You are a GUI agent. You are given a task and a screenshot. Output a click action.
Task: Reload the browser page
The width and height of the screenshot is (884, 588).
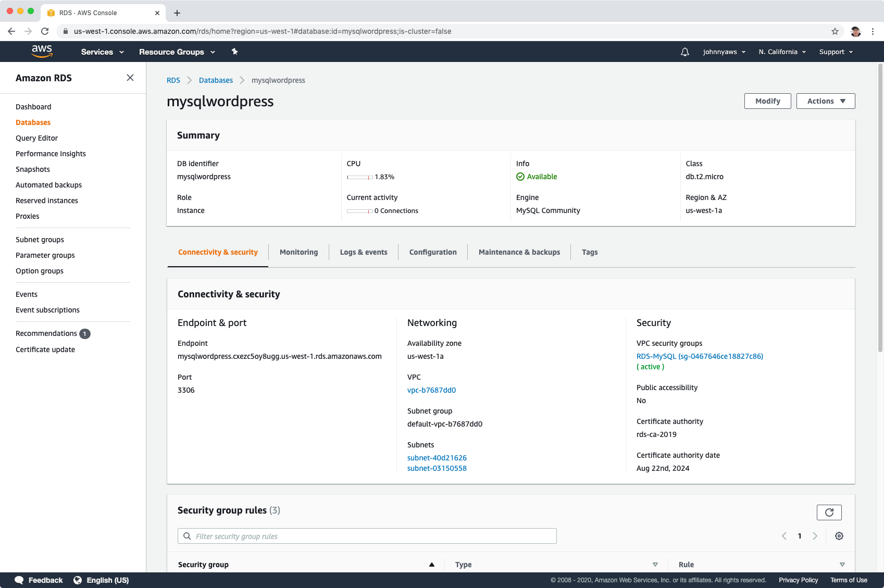45,31
